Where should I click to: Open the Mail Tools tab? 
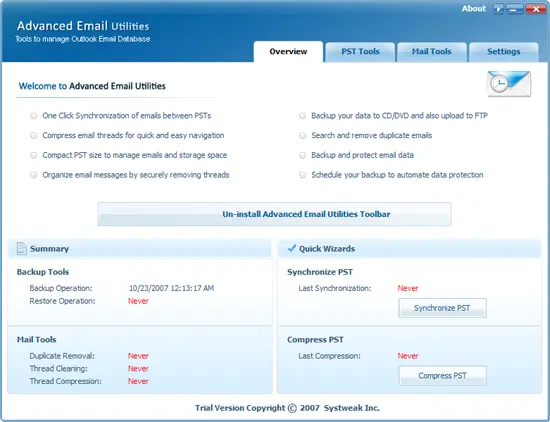click(x=432, y=52)
